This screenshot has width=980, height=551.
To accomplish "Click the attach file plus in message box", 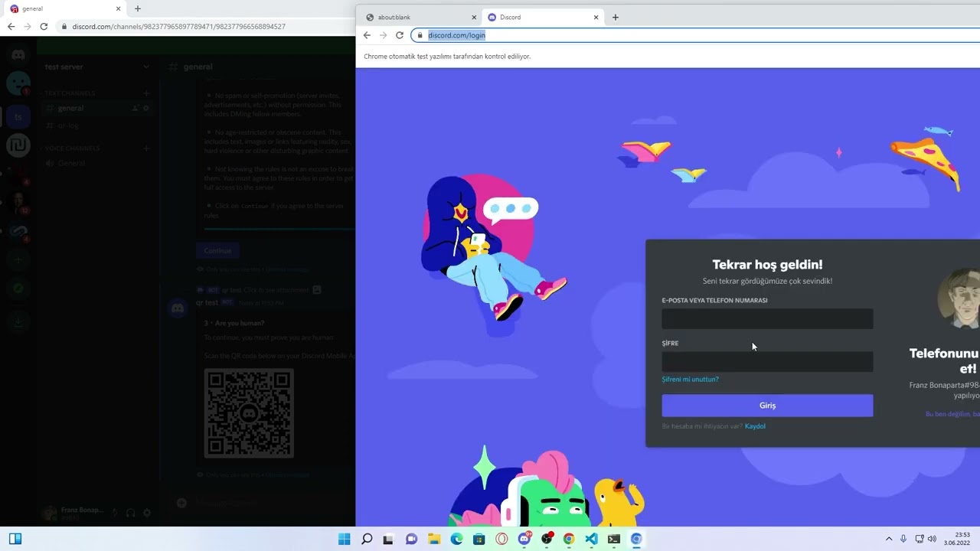I will coord(181,503).
